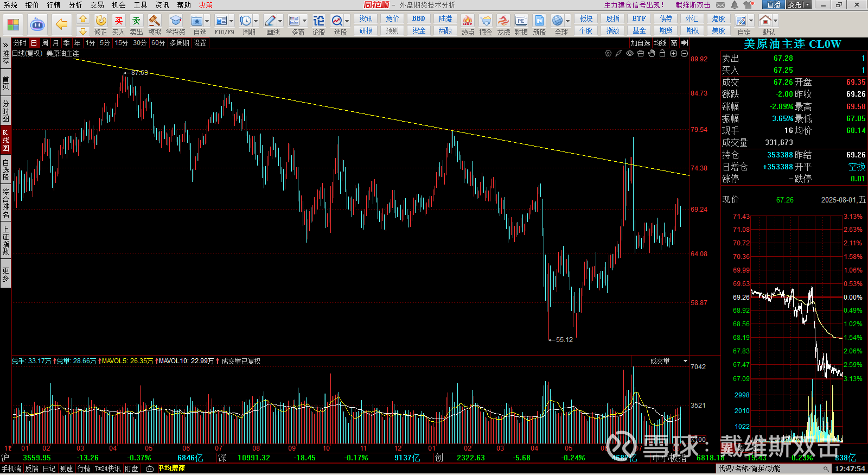Toggle chart visibility eye icon
This screenshot has width=868, height=475.
click(630, 53)
